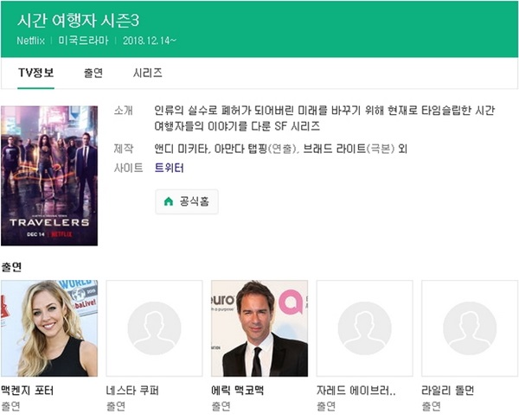Click the green home icon in 공식홈 button

click(x=169, y=201)
